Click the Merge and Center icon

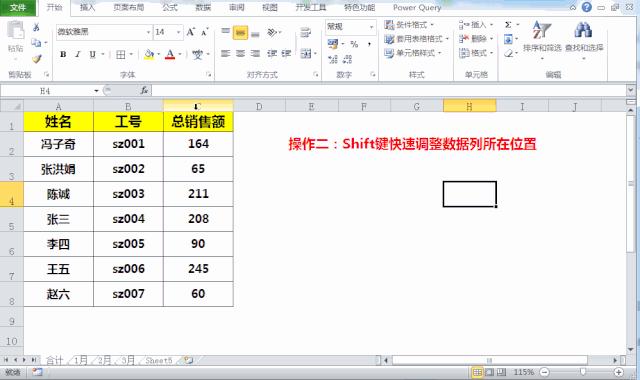coord(305,53)
